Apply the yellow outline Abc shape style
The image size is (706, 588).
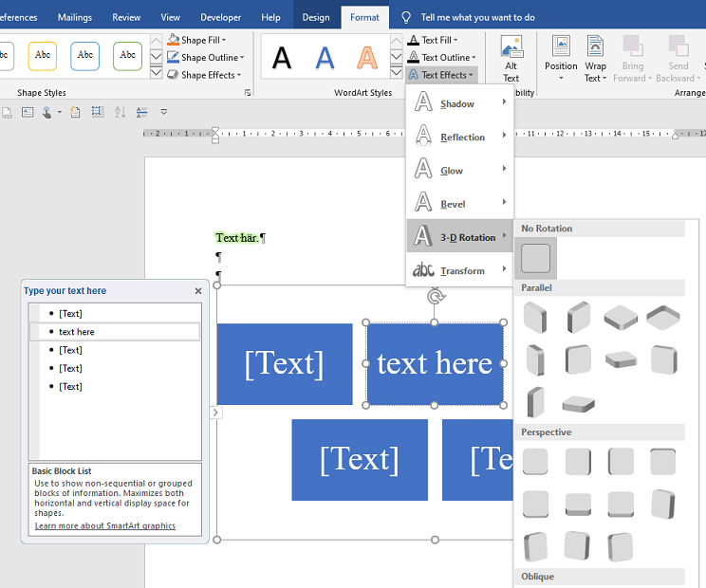tap(43, 56)
